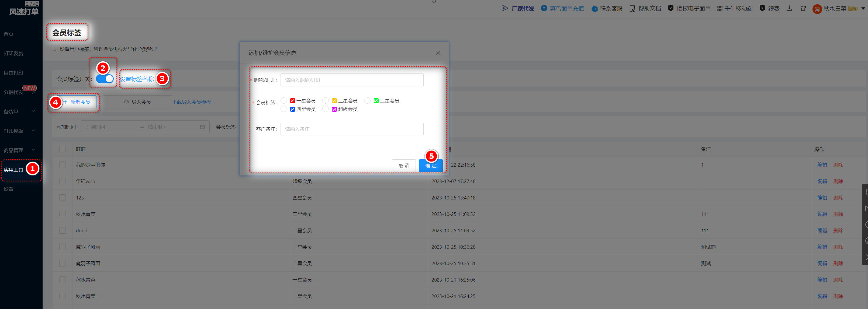This screenshot has height=309, width=868.
Task: Click the 导入会员 button
Action: coord(137,102)
